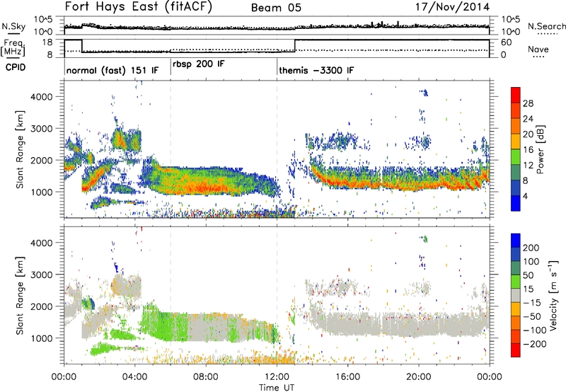Image resolution: width=566 pixels, height=392 pixels.
Task: Click 'normal (fast) 151 IF' CPID text
Action: [112, 70]
